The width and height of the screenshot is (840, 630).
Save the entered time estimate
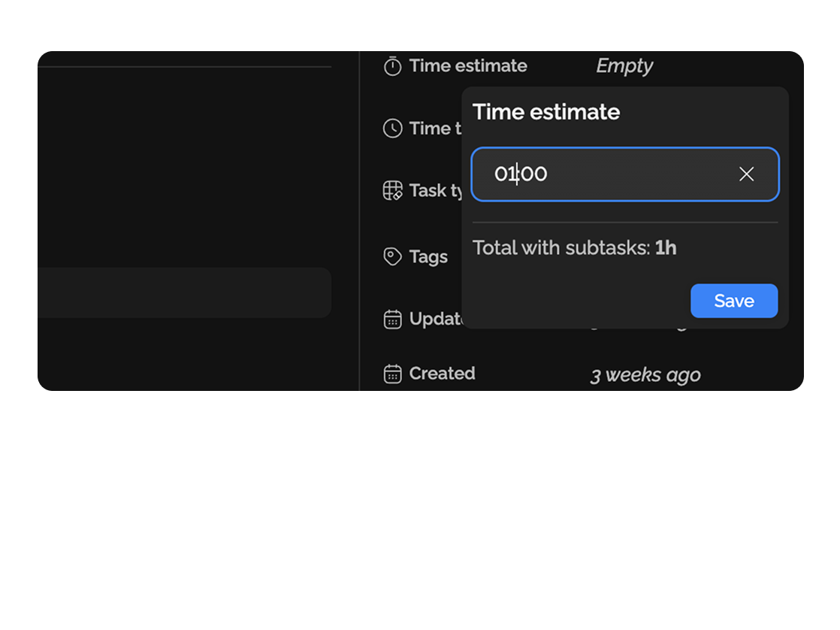pyautogui.click(x=733, y=301)
